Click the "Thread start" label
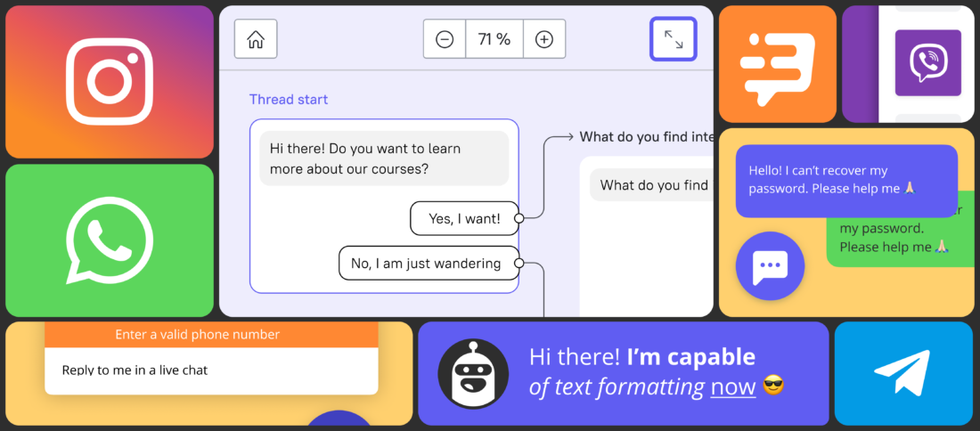The image size is (980, 431). [288, 100]
